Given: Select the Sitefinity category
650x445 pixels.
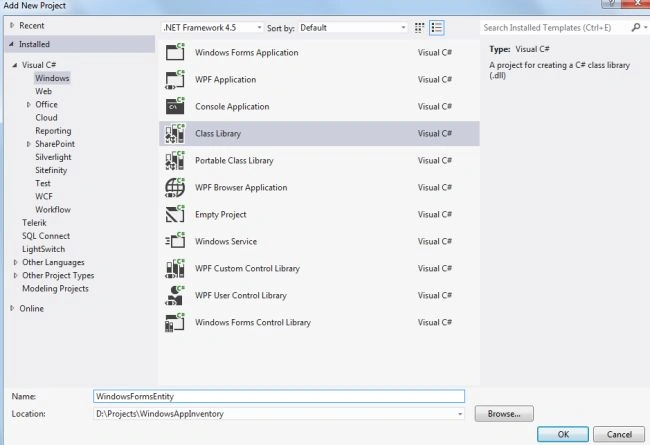Looking at the screenshot, I should (x=51, y=170).
